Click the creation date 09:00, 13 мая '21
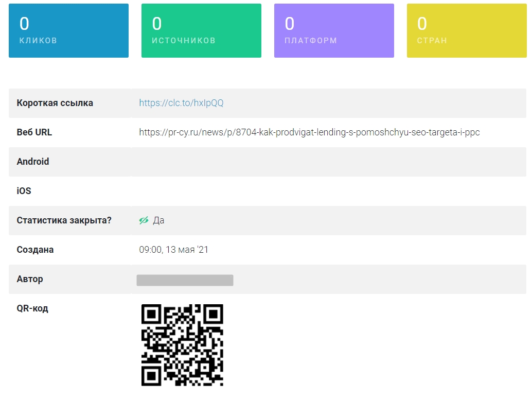 coord(173,250)
